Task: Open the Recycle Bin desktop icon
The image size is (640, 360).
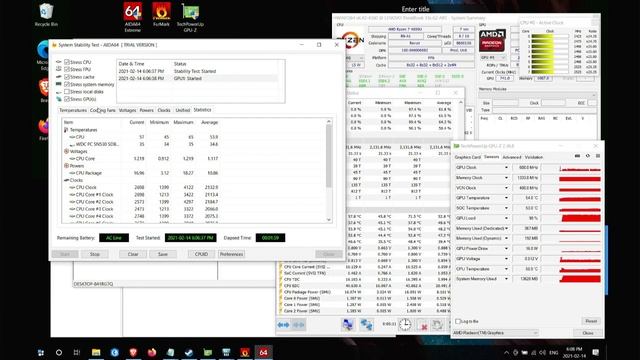Action: (46, 15)
